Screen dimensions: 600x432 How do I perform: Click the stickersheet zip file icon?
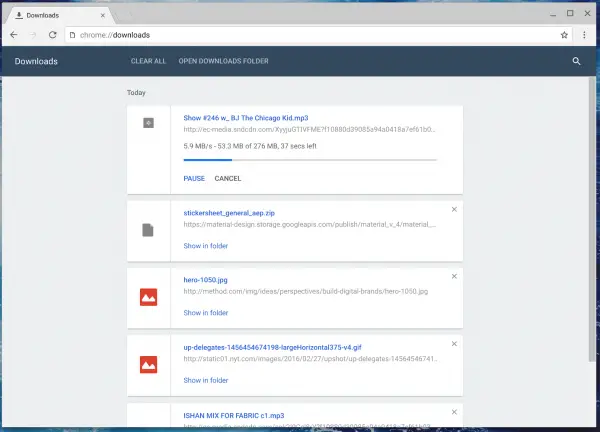pos(148,230)
